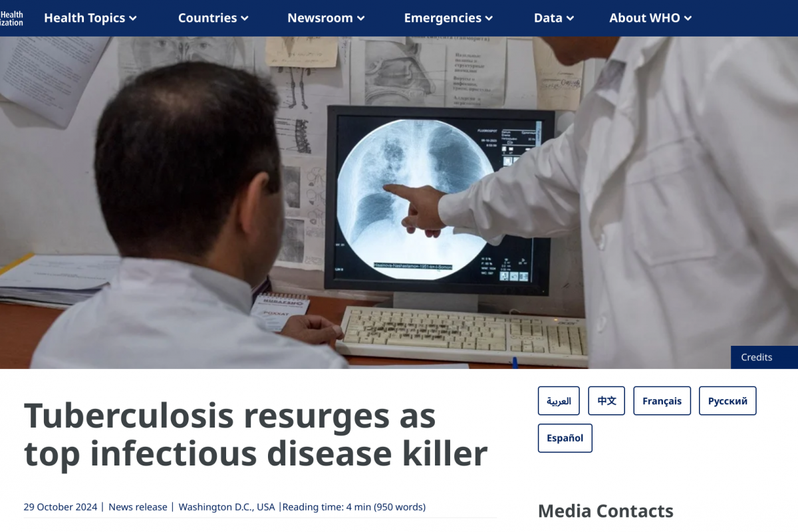Click the reading time 4 min text
Viewport: 798px width, 532px height.
354,507
